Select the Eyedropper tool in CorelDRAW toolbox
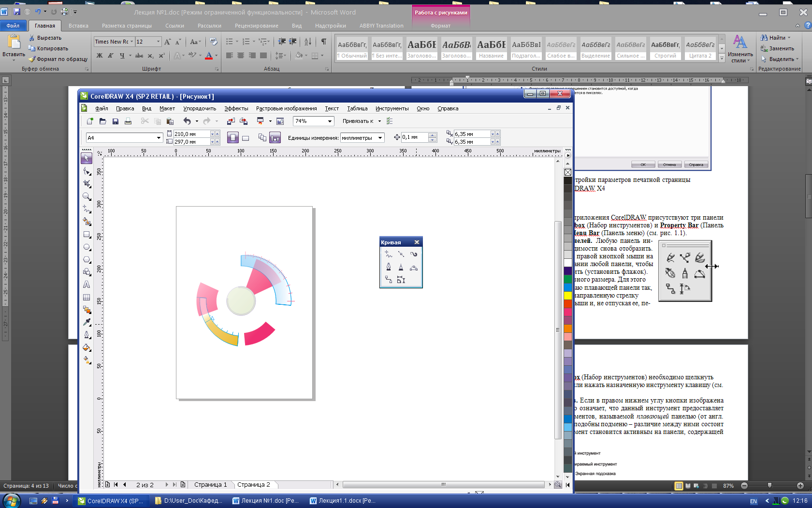 click(87, 322)
